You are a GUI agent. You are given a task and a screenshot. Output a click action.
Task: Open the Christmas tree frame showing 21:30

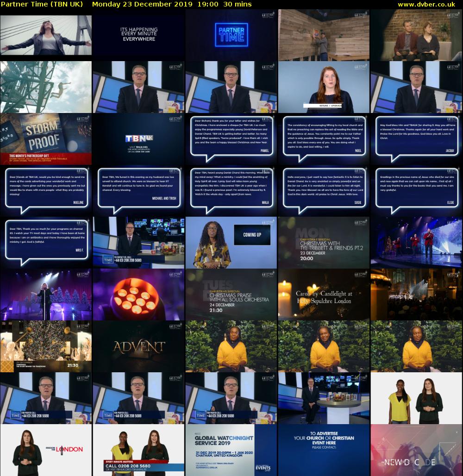pyautogui.click(x=46, y=346)
